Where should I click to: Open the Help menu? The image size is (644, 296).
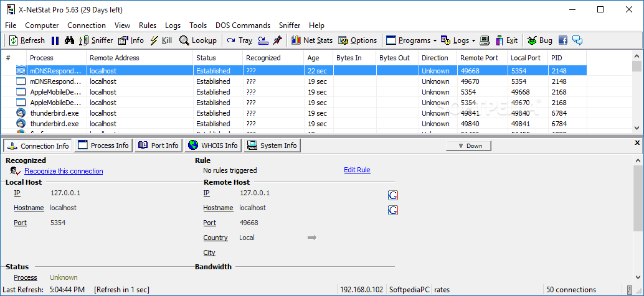click(x=316, y=25)
